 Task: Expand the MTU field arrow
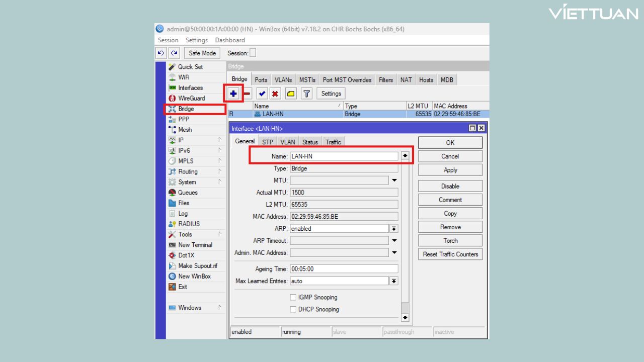pos(394,180)
